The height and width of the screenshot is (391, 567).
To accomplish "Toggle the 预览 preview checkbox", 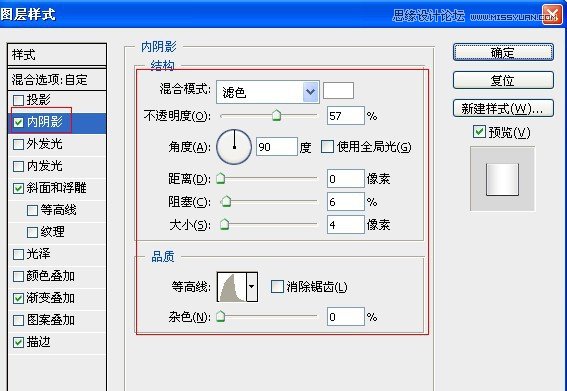I will [479, 132].
